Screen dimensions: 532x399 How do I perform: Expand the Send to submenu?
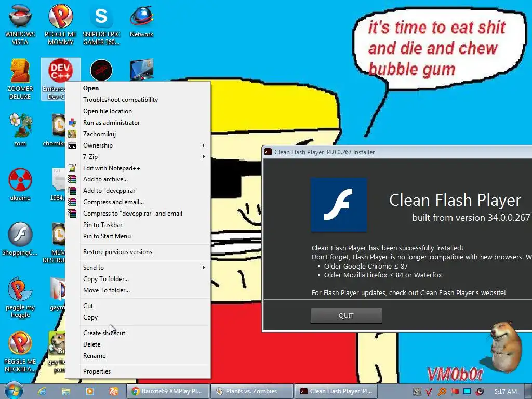coord(138,268)
